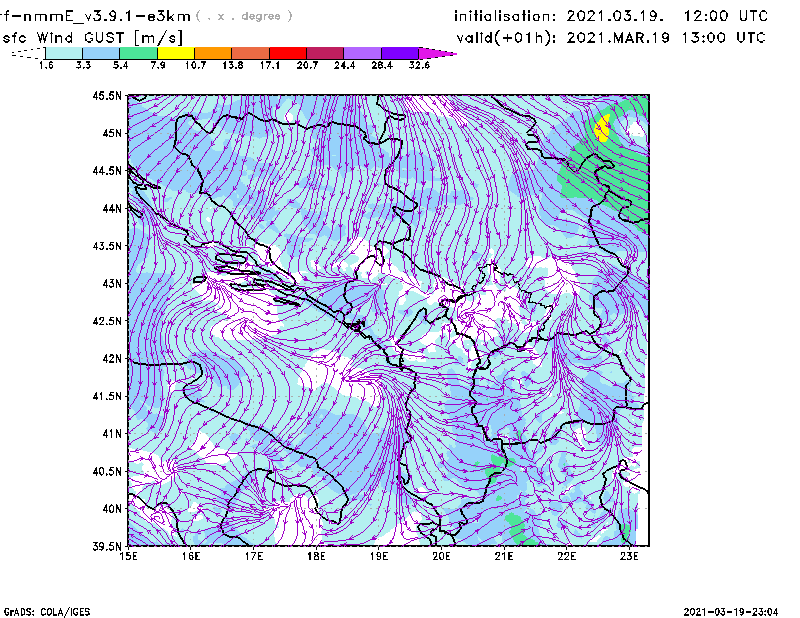Click longitude label 16E

click(191, 556)
